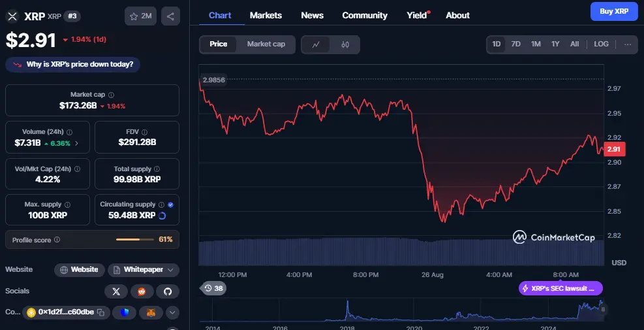Screen dimensions: 644x330
Task: Click the 26 Aug date label on axis
Action: point(432,274)
